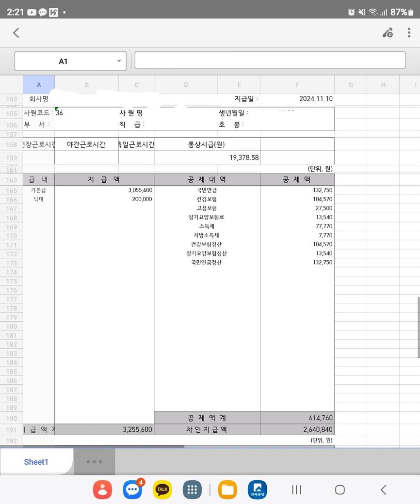This screenshot has width=420, height=504.
Task: Tap the formula input bar
Action: point(270,60)
